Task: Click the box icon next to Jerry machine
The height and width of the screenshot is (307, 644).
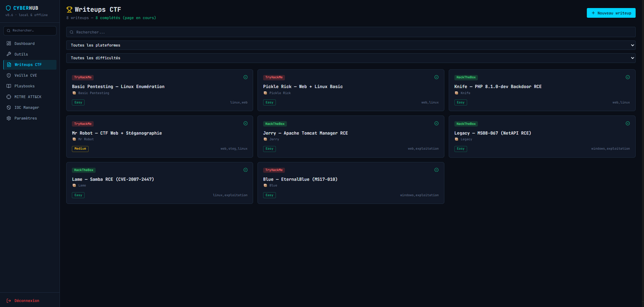Action: pos(265,139)
